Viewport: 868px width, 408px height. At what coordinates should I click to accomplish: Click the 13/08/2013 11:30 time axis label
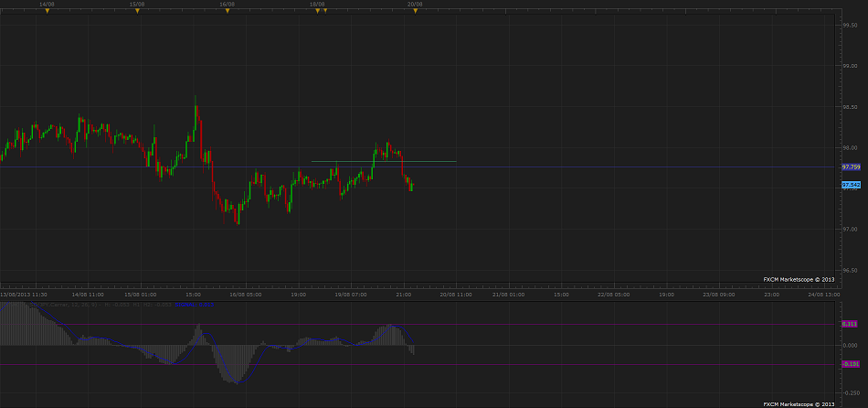click(x=25, y=295)
